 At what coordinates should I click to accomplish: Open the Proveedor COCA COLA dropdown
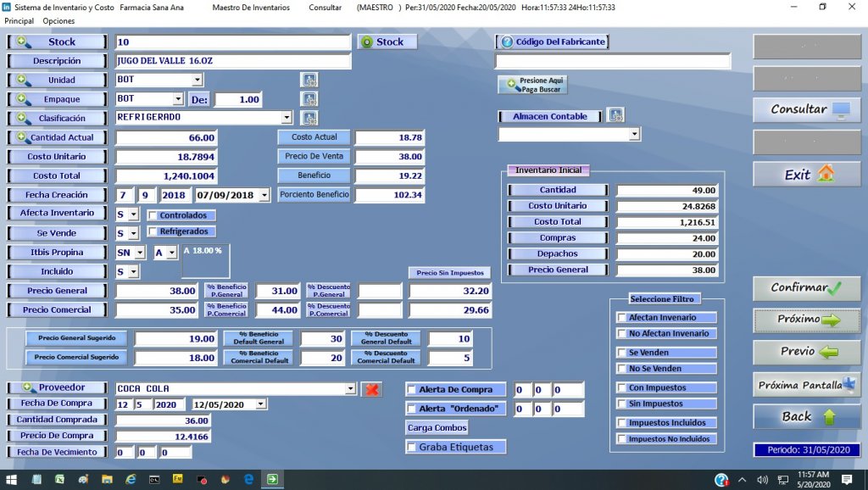click(x=351, y=389)
